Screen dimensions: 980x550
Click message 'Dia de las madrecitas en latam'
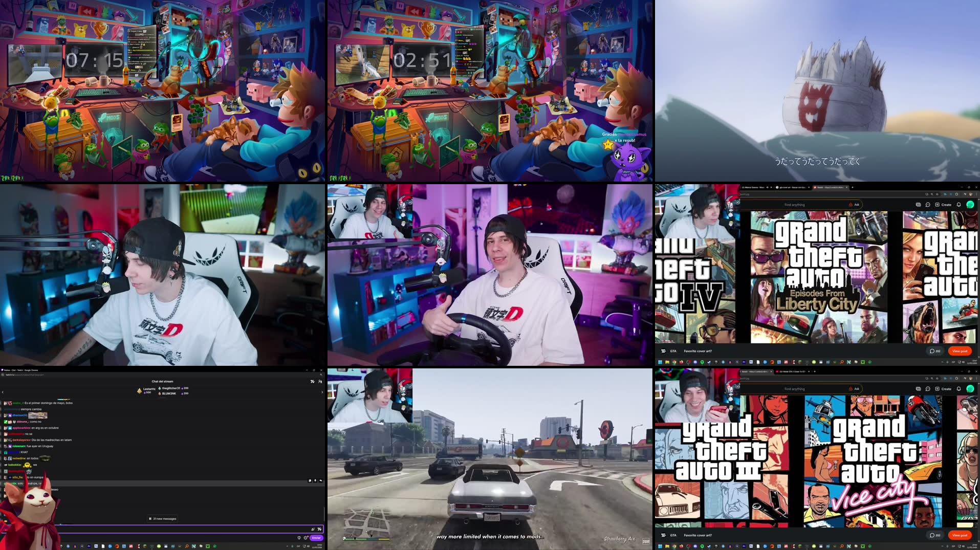[52, 440]
